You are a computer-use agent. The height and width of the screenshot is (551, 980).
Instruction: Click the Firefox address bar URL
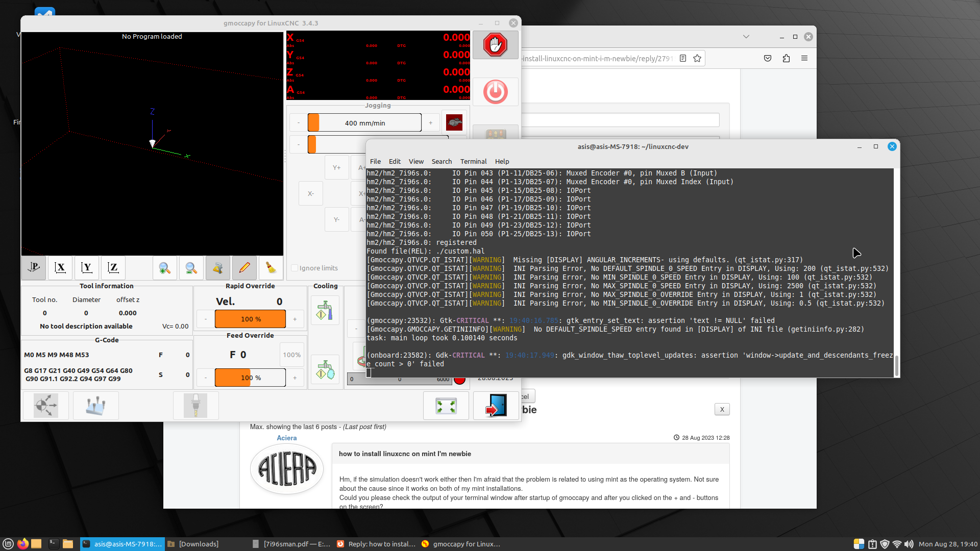[x=597, y=58]
